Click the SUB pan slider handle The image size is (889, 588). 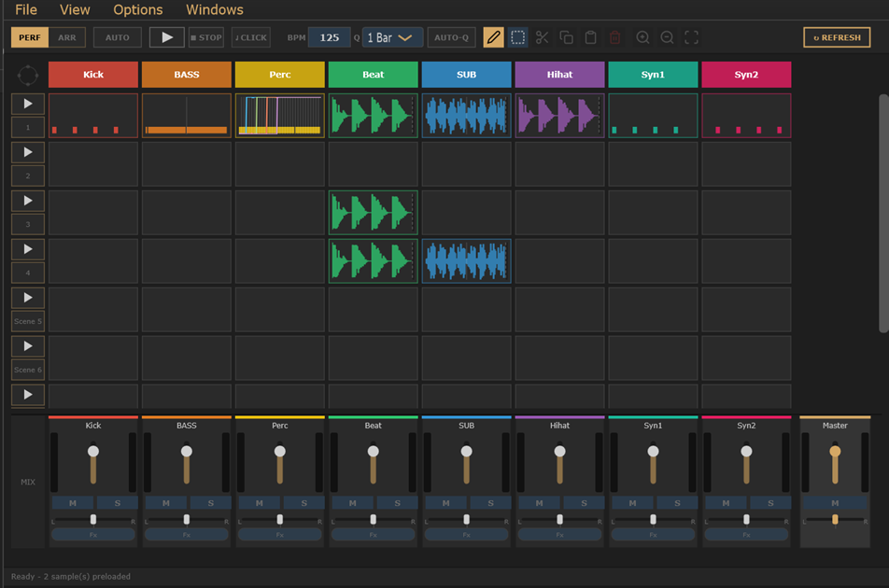tap(467, 520)
